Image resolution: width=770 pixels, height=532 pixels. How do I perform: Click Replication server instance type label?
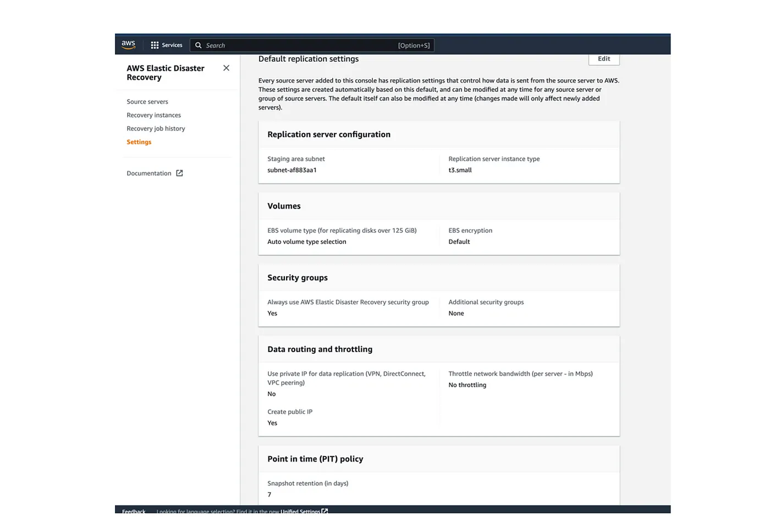point(494,159)
